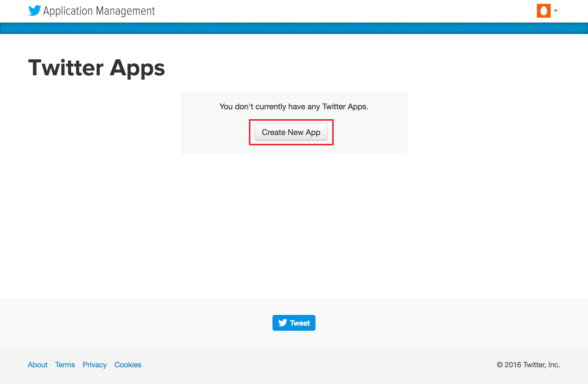Open the Privacy footer link
588x384 pixels.
(95, 365)
